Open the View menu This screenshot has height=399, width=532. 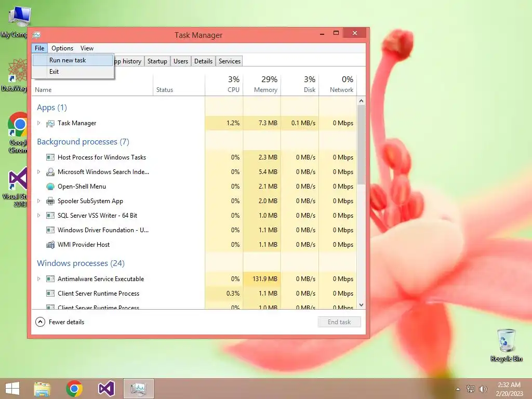click(x=87, y=48)
